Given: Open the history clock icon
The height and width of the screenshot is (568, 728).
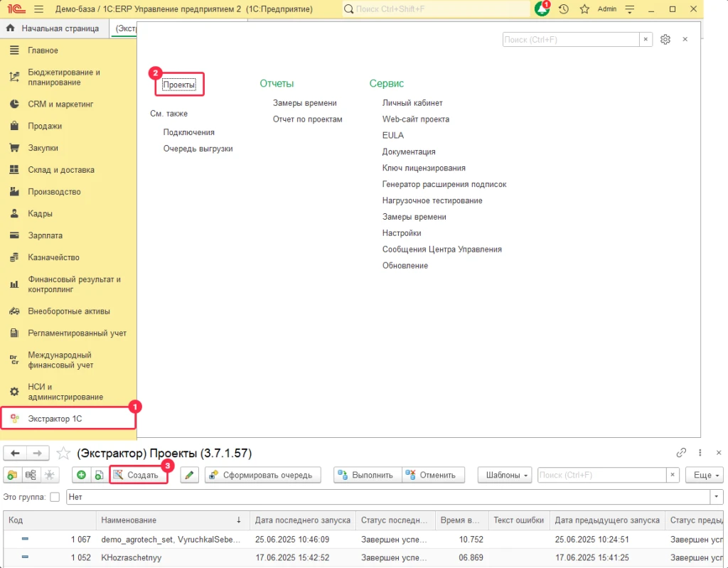Looking at the screenshot, I should [x=564, y=9].
